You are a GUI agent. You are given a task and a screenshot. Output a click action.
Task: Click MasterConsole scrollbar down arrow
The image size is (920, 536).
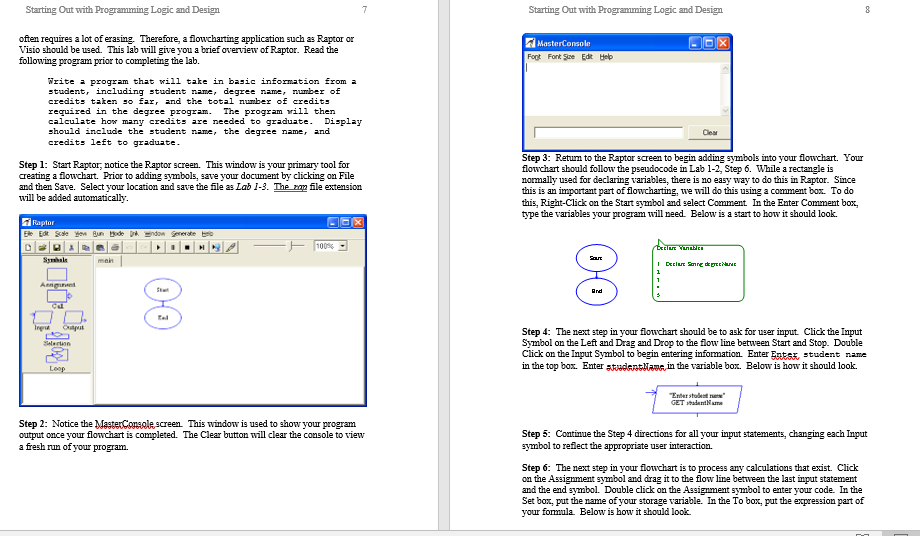pyautogui.click(x=725, y=110)
